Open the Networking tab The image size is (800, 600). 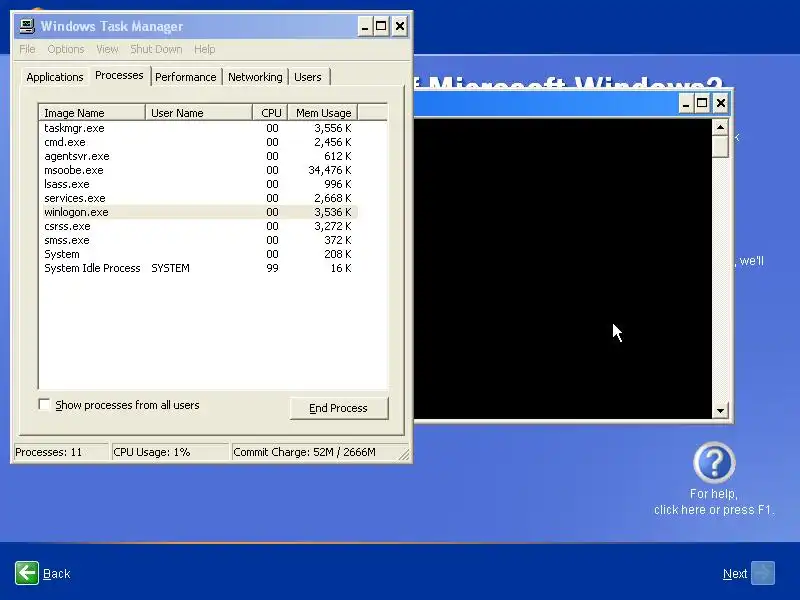coord(255,77)
